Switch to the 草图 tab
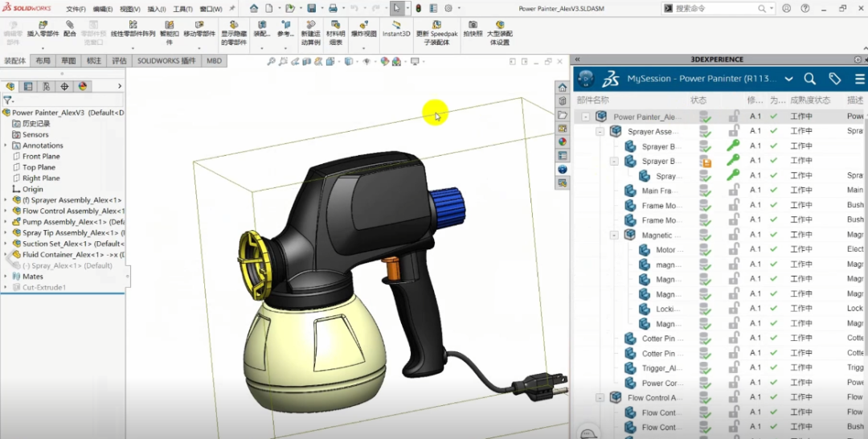Viewport: 868px width, 439px height. 68,61
